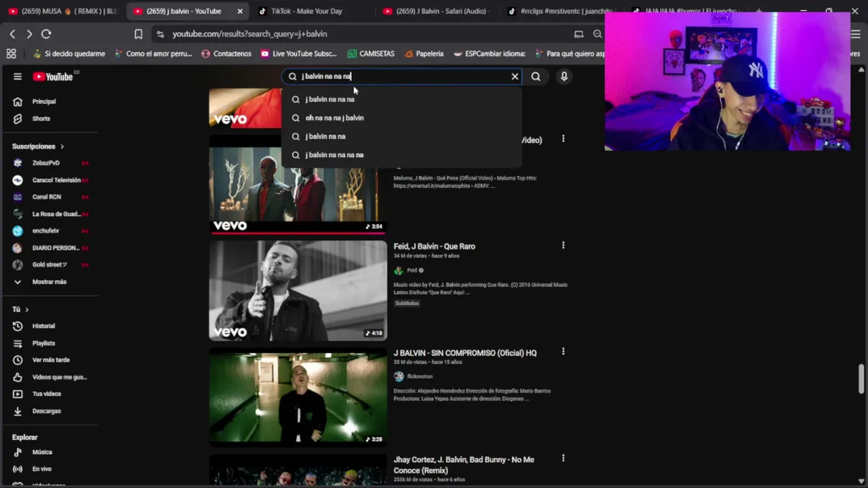Select suggestion "oh na na na j balvin"
The image size is (868, 488).
click(x=401, y=118)
